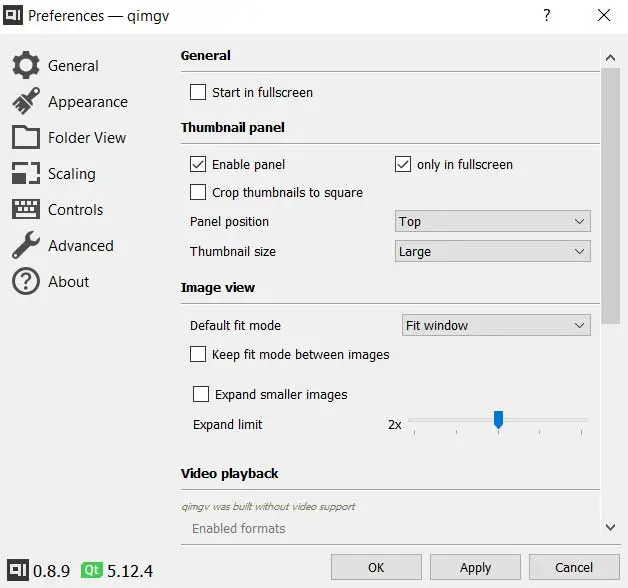The image size is (628, 588).
Task: Click the About question mark icon
Action: click(25, 282)
